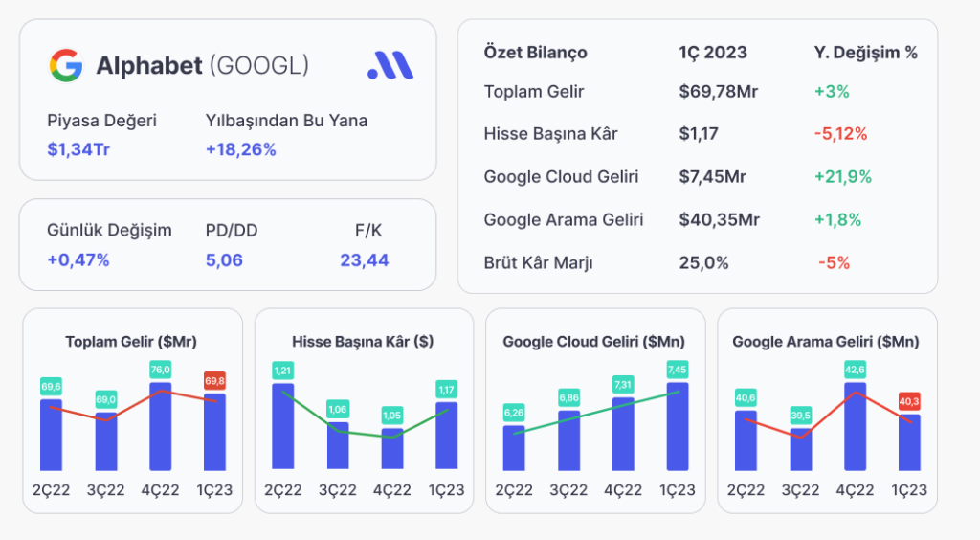Click the 4Ç22 bar in Toplam Gelir chart
This screenshot has height=540, width=980.
point(161,427)
